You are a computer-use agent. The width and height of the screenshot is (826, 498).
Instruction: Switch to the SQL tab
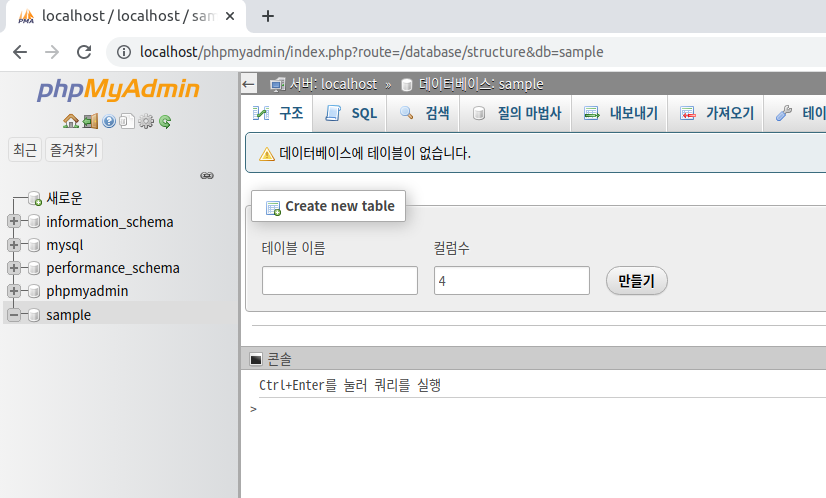click(350, 113)
